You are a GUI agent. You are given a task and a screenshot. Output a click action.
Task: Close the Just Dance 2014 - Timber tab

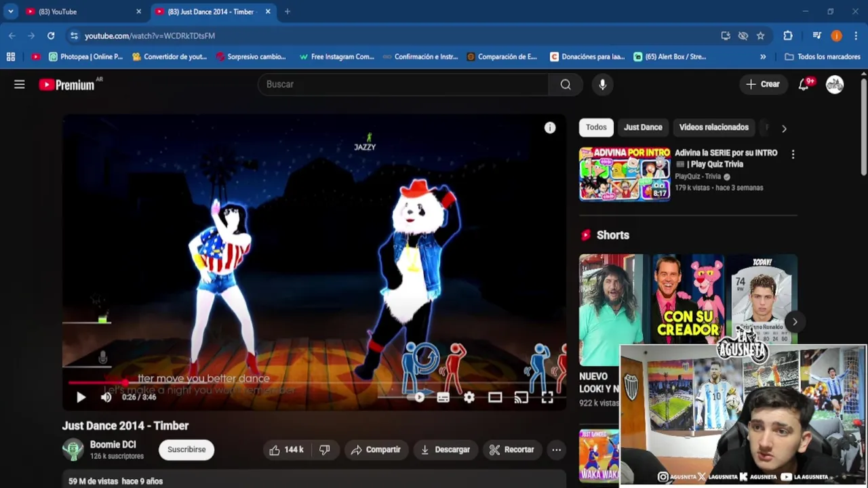coord(268,12)
